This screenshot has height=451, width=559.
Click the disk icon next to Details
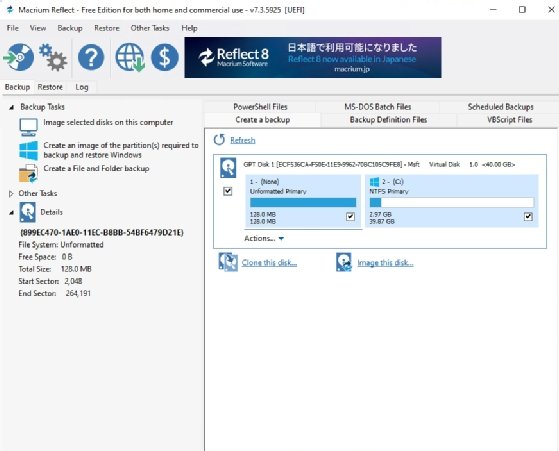pyautogui.click(x=27, y=212)
